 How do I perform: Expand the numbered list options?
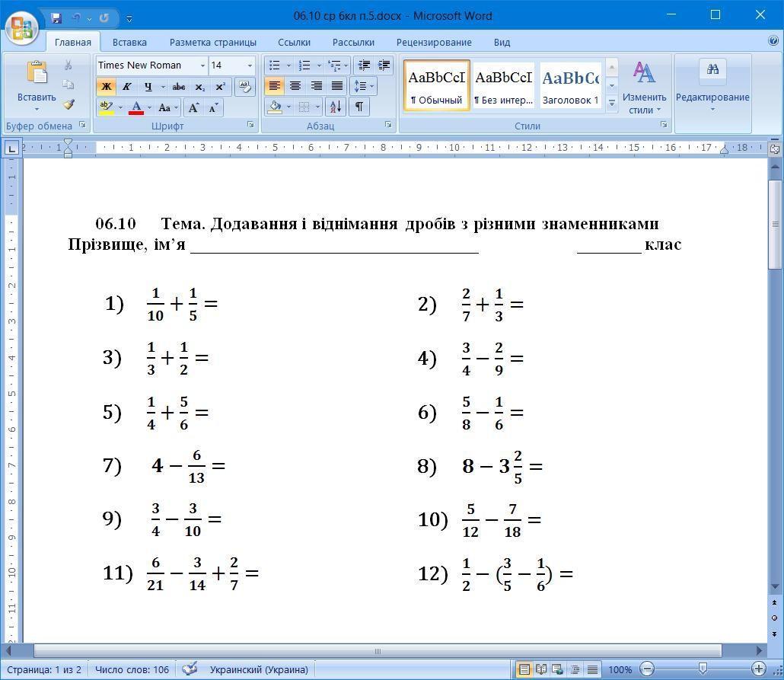319,65
